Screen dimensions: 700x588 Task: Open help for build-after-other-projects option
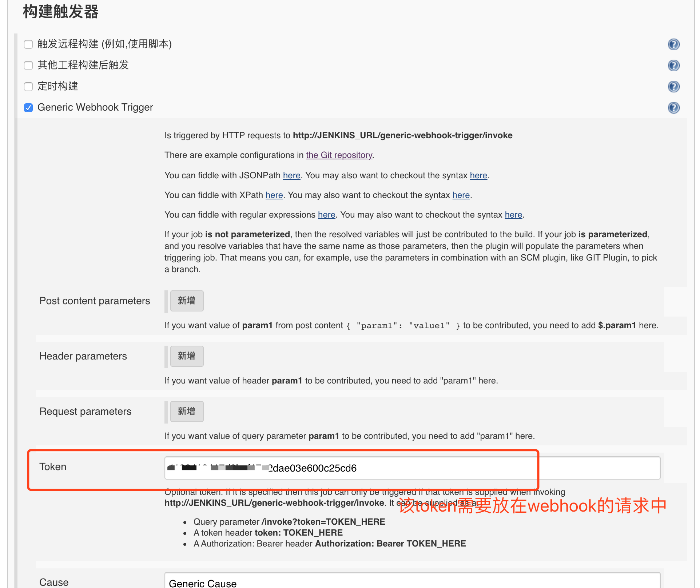coord(673,65)
